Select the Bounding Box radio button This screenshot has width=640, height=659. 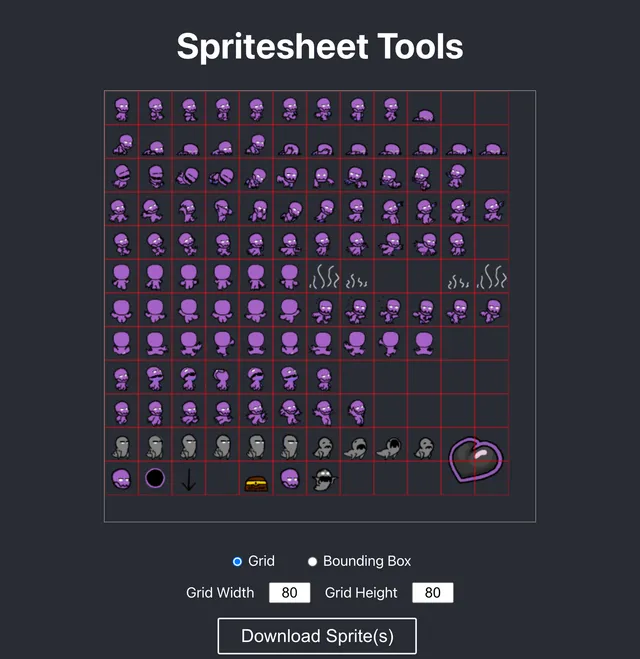tap(312, 561)
